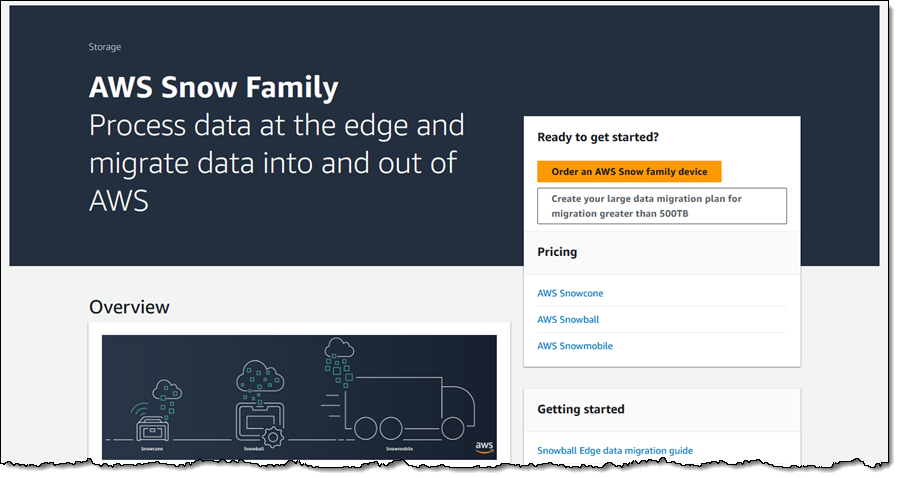Click the AWS Snow Family page title
This screenshot has height=478, width=899.
click(x=213, y=87)
